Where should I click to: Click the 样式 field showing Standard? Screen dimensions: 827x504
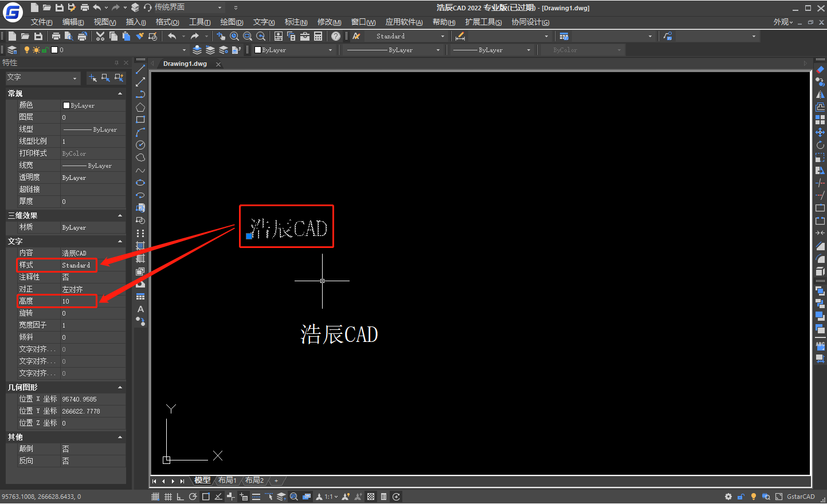93,265
